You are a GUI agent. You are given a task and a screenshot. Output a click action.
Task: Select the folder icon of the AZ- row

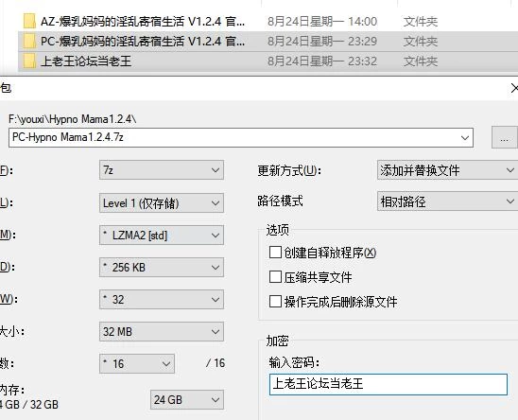tap(29, 21)
